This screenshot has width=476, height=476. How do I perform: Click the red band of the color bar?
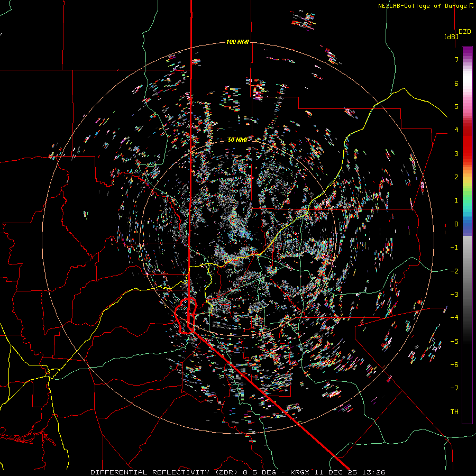467,143
